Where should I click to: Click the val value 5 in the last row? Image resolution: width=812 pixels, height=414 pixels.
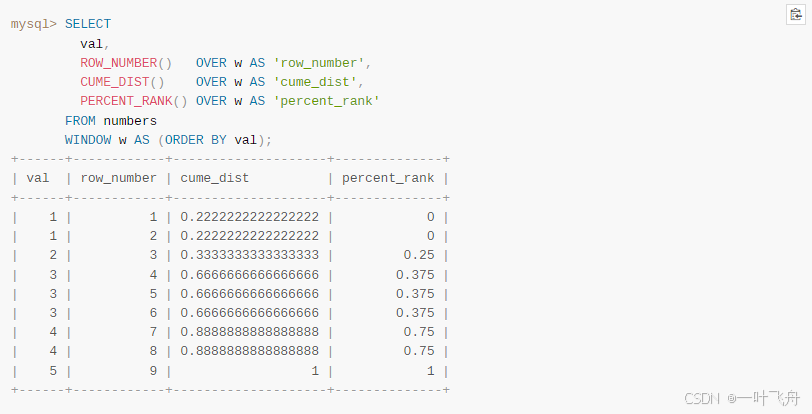tap(53, 371)
